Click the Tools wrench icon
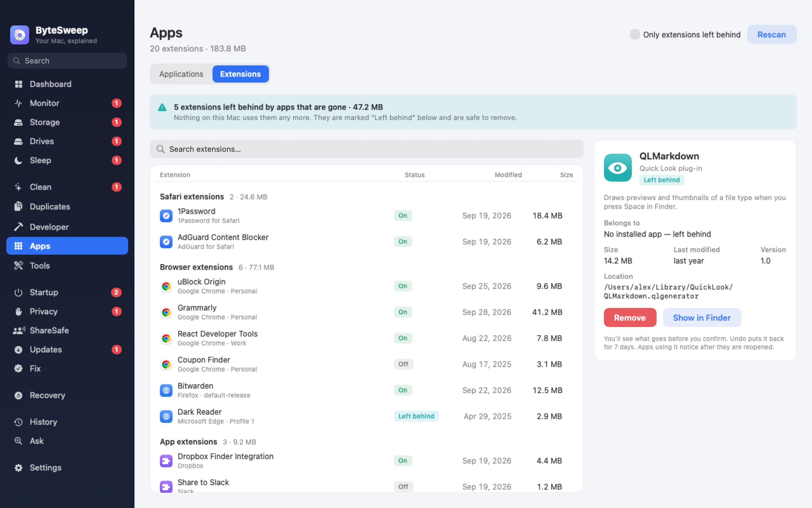 pyautogui.click(x=18, y=265)
